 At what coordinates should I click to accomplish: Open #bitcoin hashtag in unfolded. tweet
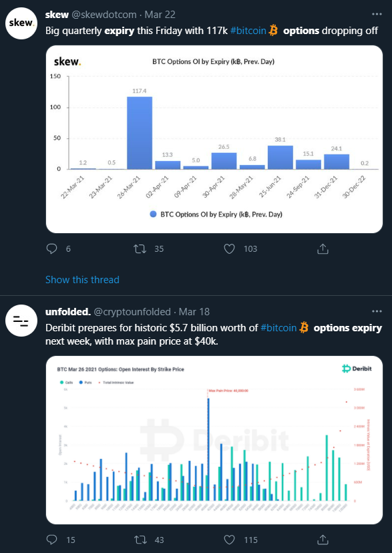(x=278, y=328)
